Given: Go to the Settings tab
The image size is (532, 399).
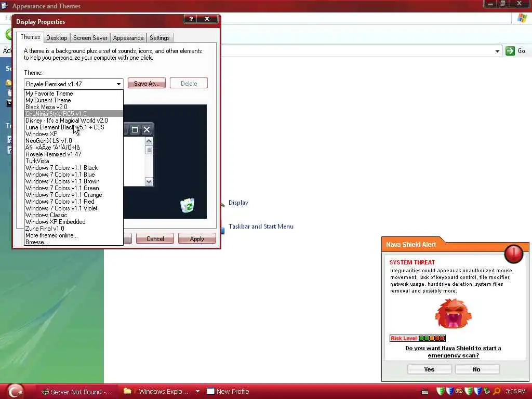Looking at the screenshot, I should 159,37.
